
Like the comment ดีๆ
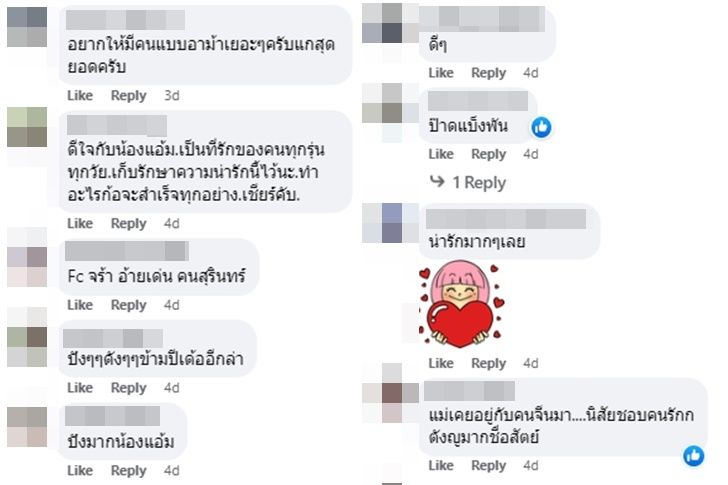pyautogui.click(x=441, y=73)
